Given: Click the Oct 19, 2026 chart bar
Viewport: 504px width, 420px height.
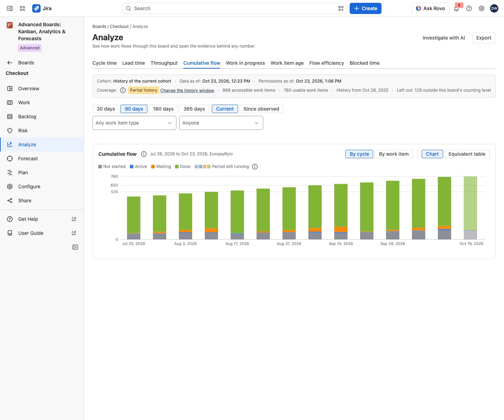Looking at the screenshot, I should 470,208.
